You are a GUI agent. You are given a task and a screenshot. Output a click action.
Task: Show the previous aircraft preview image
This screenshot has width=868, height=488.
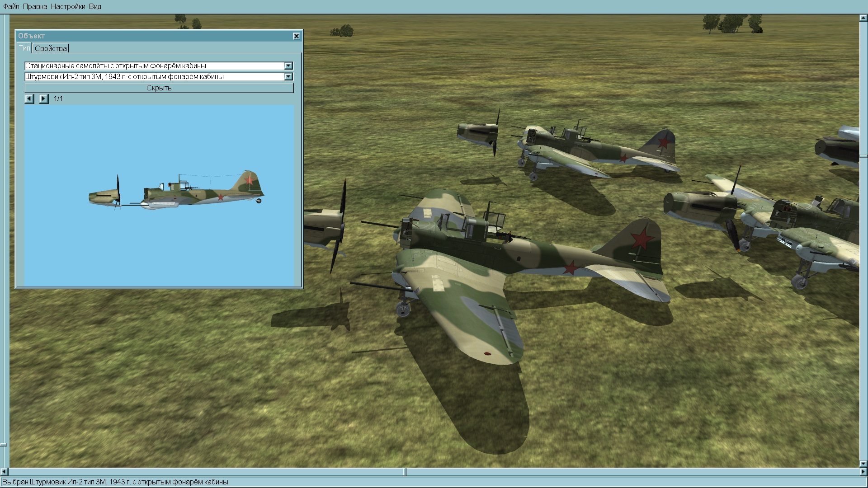pyautogui.click(x=29, y=99)
